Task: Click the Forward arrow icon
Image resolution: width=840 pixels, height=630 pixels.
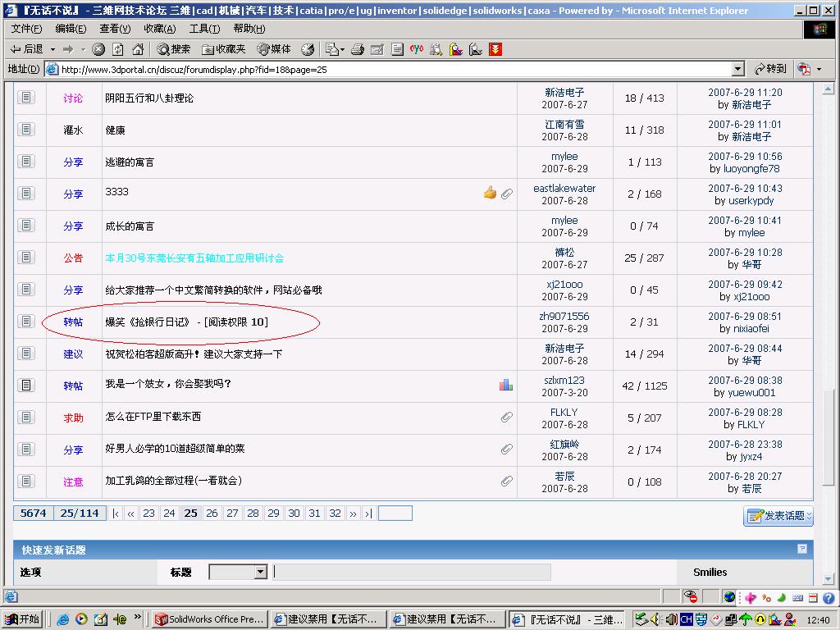Action: [68, 49]
